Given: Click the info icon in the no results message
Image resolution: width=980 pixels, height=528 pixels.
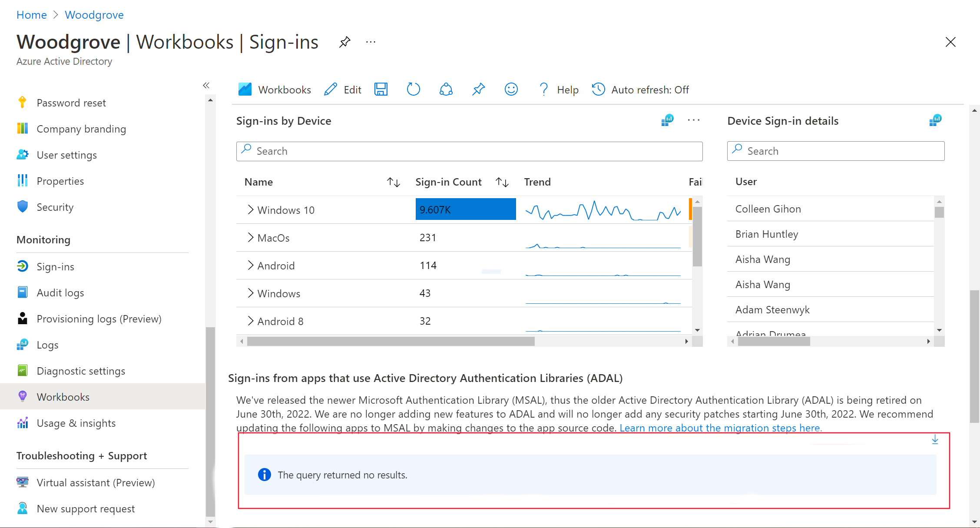Looking at the screenshot, I should click(264, 475).
